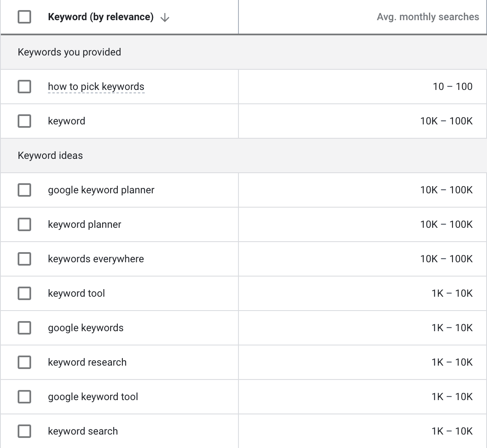Check the "google keyword tool" checkbox
Viewport: 487px width, 448px height.
pos(24,397)
